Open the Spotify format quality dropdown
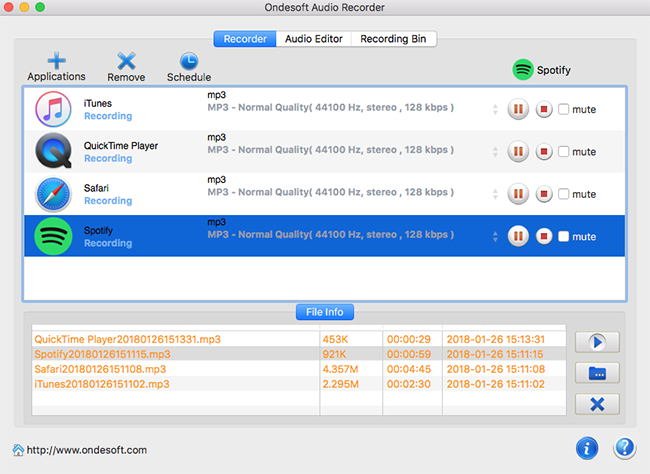 [x=495, y=236]
